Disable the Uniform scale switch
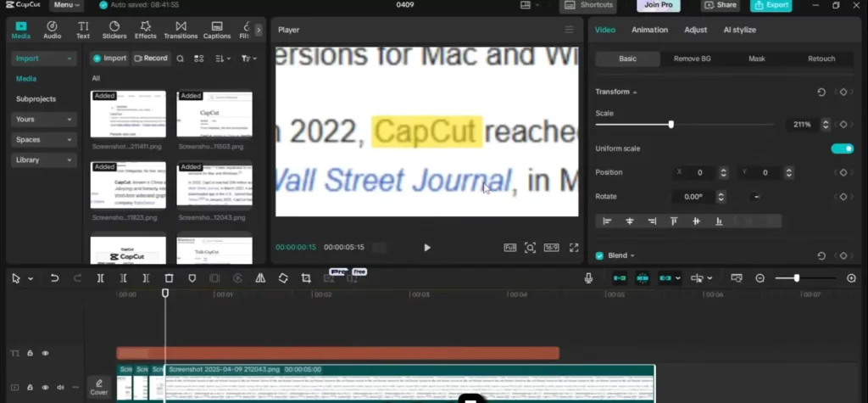The height and width of the screenshot is (403, 868). [x=842, y=148]
